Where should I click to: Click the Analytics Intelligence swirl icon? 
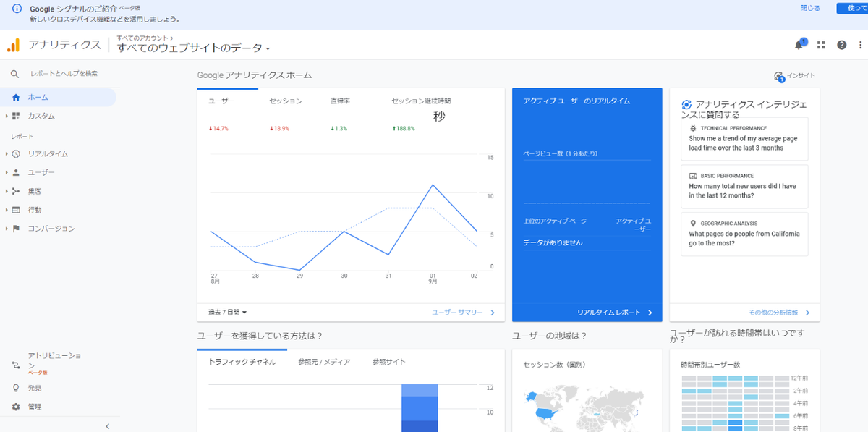pos(686,105)
